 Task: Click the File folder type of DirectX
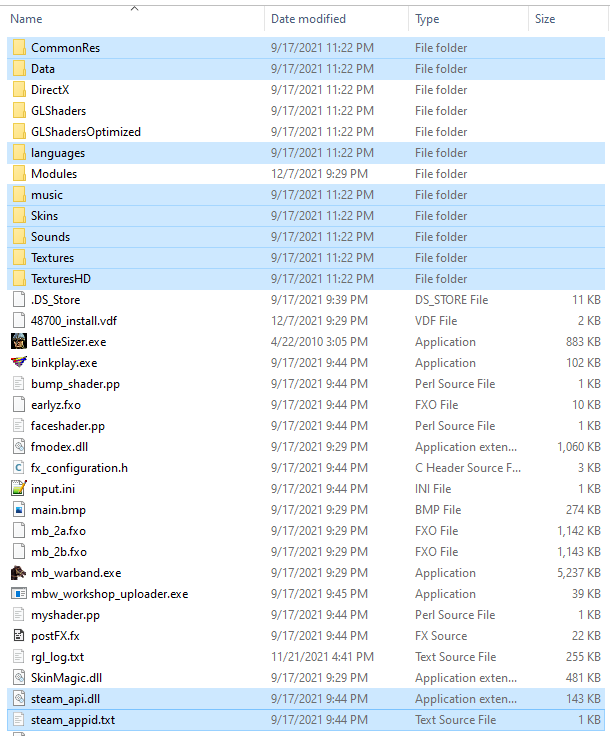pos(441,90)
